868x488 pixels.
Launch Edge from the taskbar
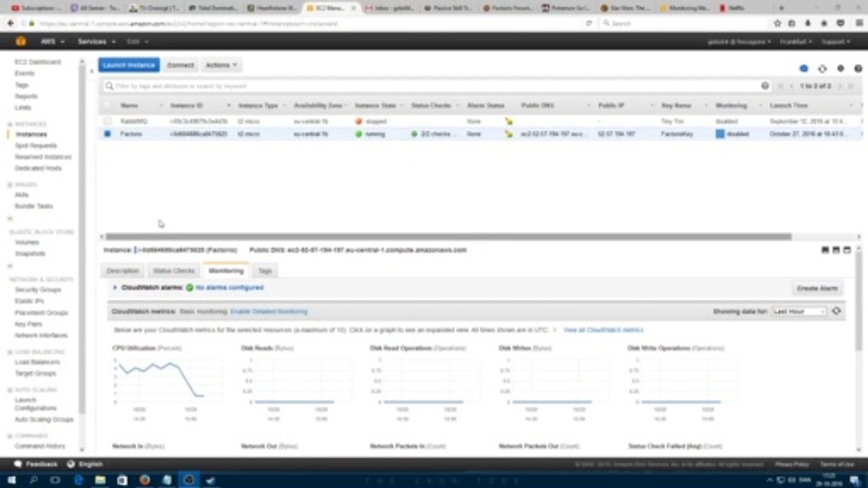pos(78,480)
